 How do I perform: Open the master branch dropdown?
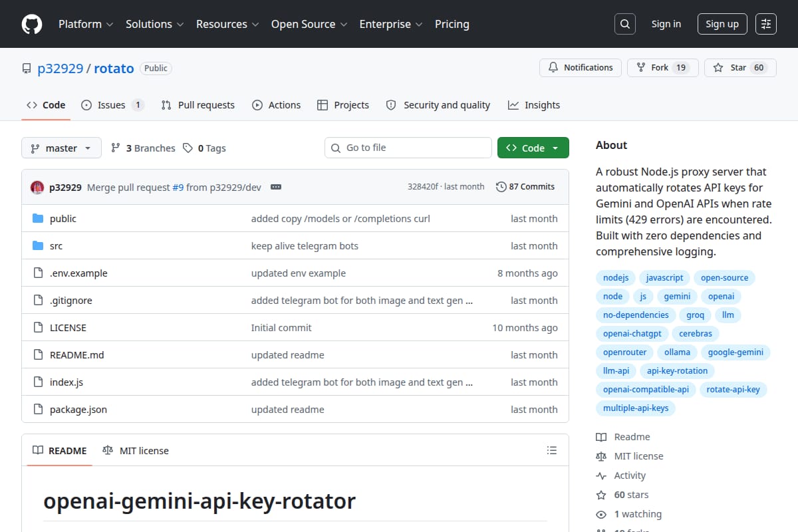tap(61, 148)
